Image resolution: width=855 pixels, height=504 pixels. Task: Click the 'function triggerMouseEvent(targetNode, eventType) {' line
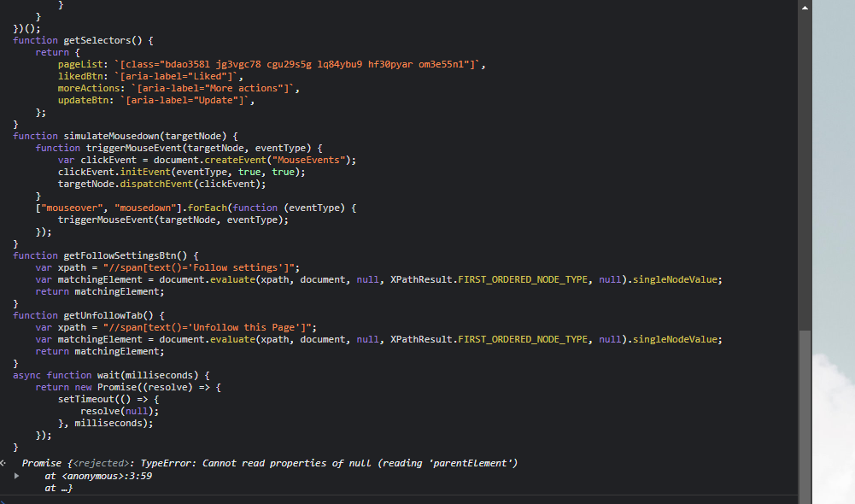click(179, 148)
